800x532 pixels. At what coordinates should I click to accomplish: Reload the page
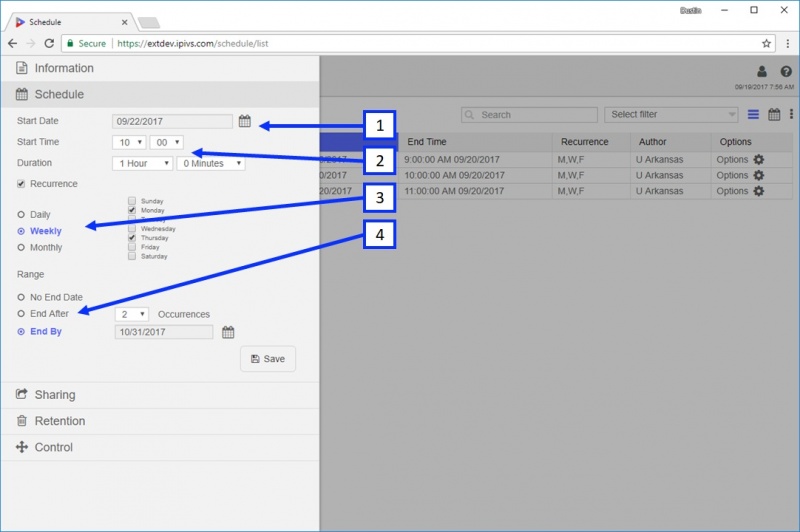coord(49,43)
